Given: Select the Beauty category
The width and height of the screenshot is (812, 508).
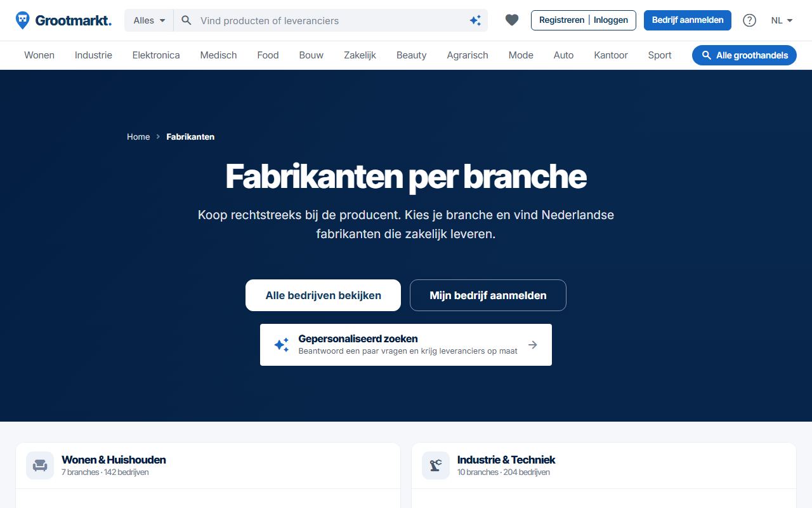Looking at the screenshot, I should [412, 55].
